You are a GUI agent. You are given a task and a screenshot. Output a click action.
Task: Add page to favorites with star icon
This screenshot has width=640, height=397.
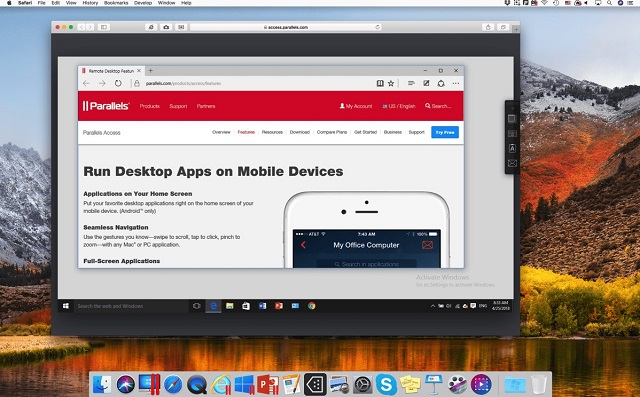391,83
